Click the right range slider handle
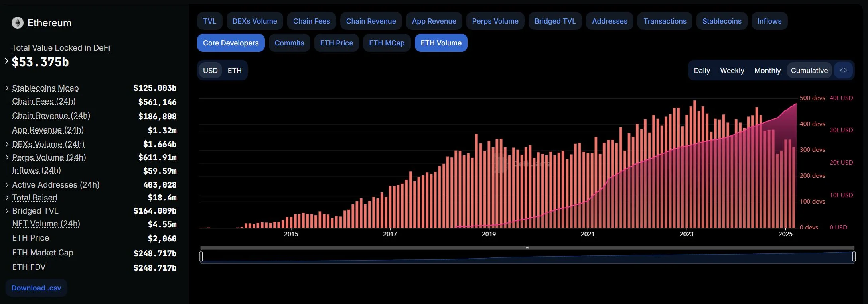 (x=854, y=256)
